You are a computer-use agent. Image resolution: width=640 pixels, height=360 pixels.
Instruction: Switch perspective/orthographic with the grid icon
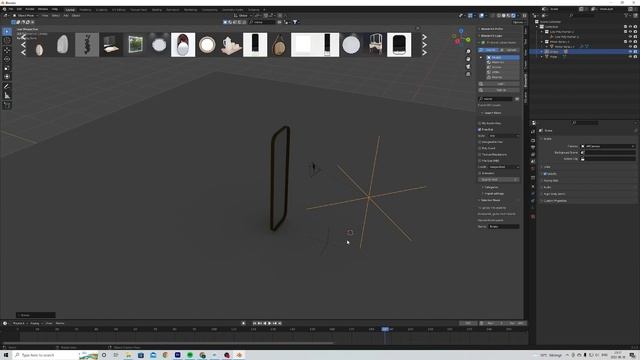468,74
